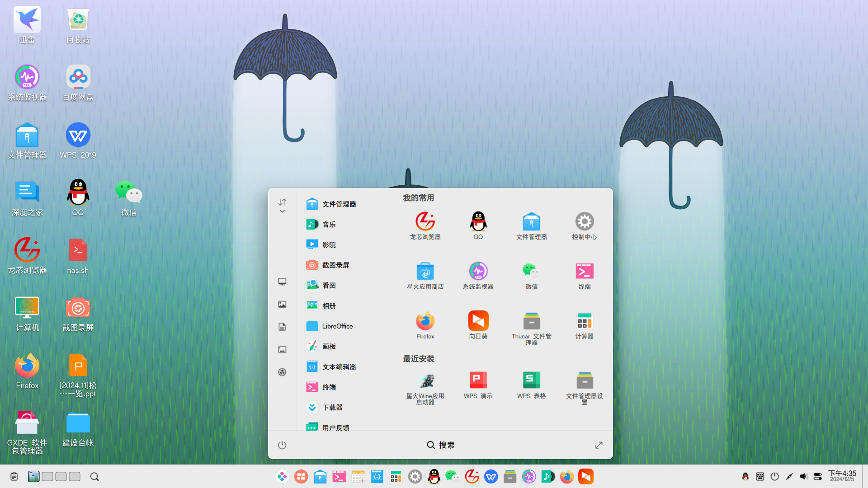Screen dimensions: 868x488
Task: Open 百度网盘 desktop icon
Action: pyautogui.click(x=78, y=83)
